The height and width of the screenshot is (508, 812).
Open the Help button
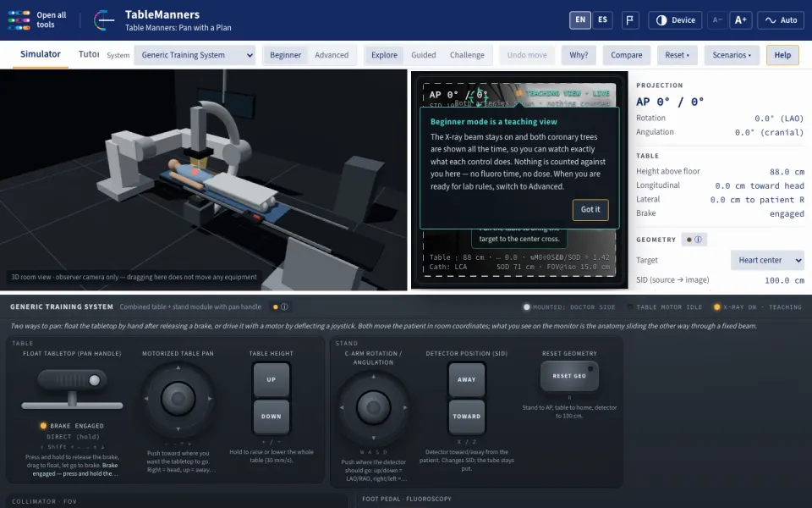(782, 55)
